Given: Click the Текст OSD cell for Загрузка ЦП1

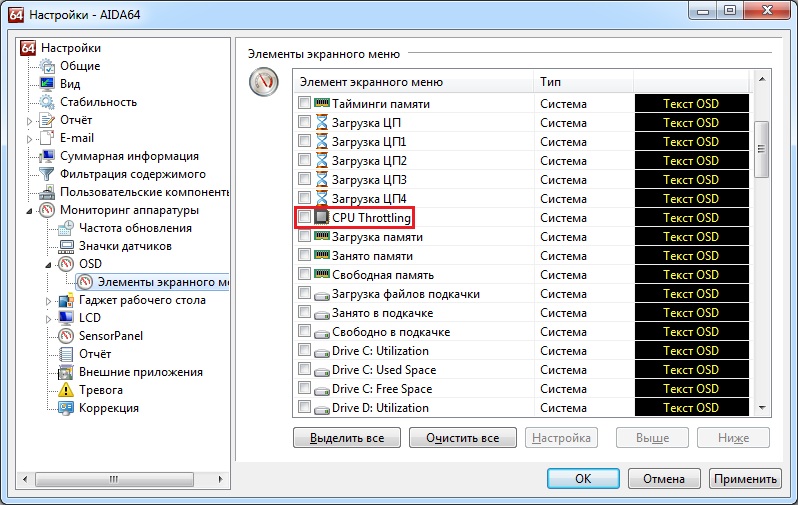Looking at the screenshot, I should (691, 142).
